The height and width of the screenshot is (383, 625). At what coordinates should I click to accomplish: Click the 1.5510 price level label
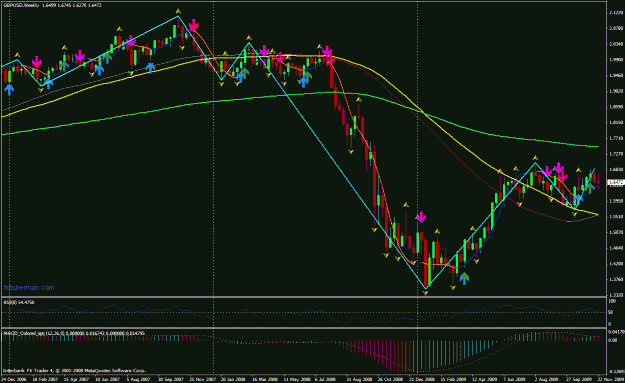(616, 216)
